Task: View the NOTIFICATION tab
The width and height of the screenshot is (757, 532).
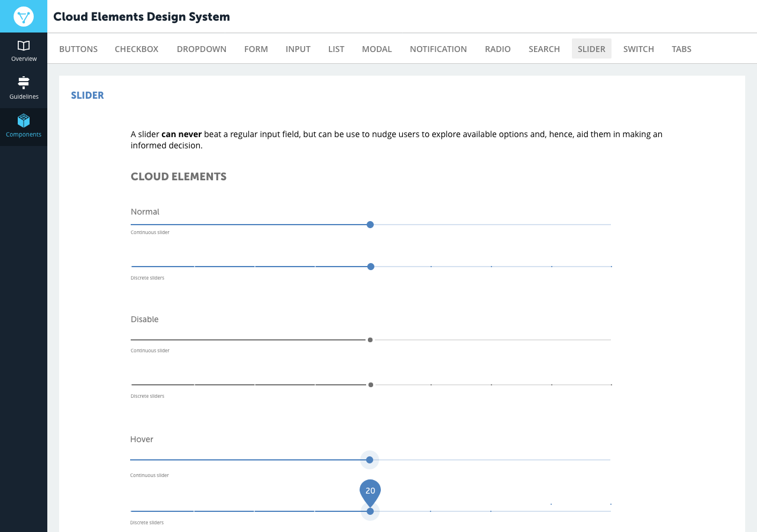Action: [x=438, y=49]
